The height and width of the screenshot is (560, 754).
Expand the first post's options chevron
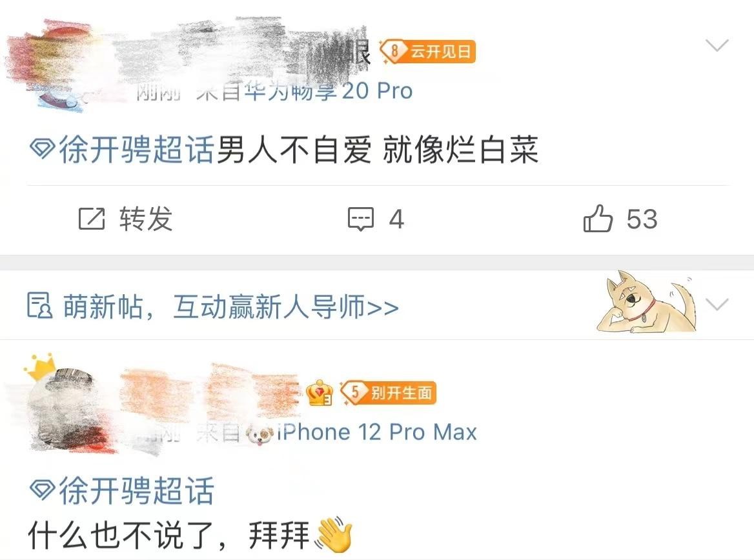[x=717, y=45]
